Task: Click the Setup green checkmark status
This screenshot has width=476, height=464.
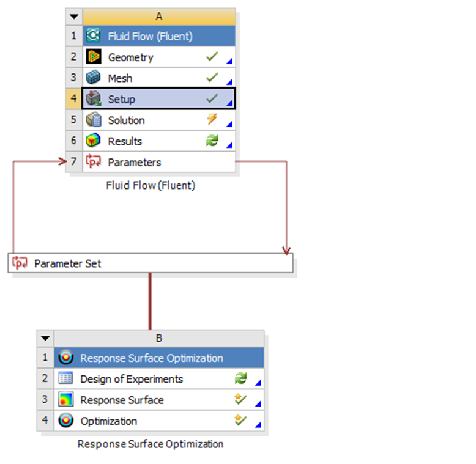Action: pos(212,98)
